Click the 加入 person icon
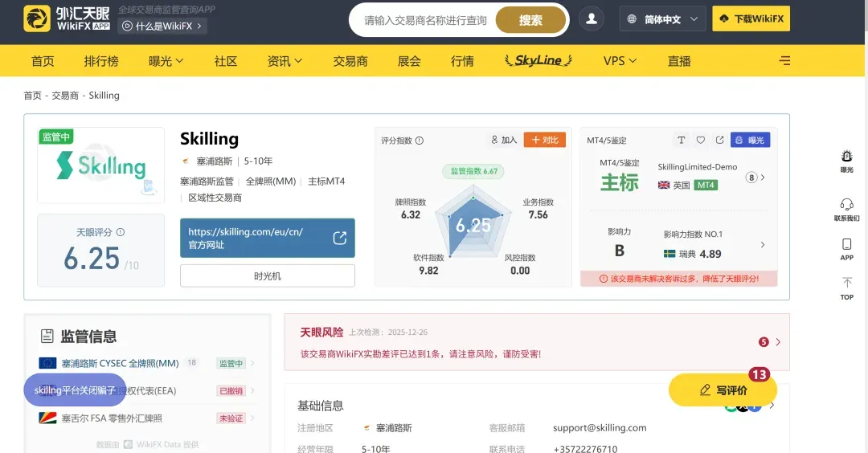This screenshot has width=868, height=453. (x=494, y=140)
